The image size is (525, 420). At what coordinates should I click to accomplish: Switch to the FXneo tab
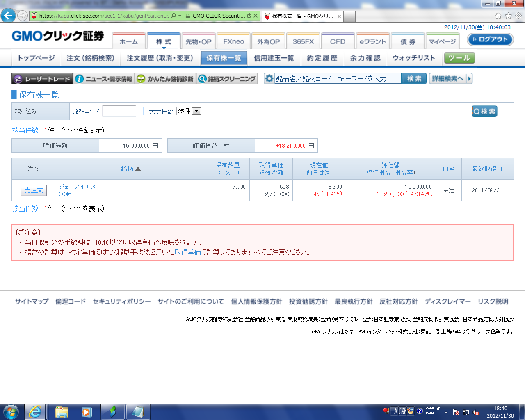pyautogui.click(x=233, y=41)
